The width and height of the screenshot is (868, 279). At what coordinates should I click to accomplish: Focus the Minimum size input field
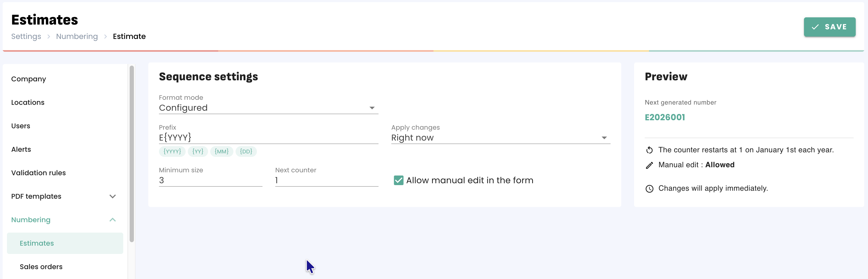[x=210, y=180]
